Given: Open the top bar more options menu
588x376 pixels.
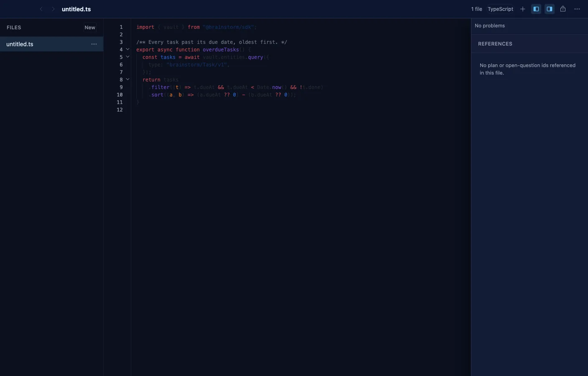Looking at the screenshot, I should 577,9.
